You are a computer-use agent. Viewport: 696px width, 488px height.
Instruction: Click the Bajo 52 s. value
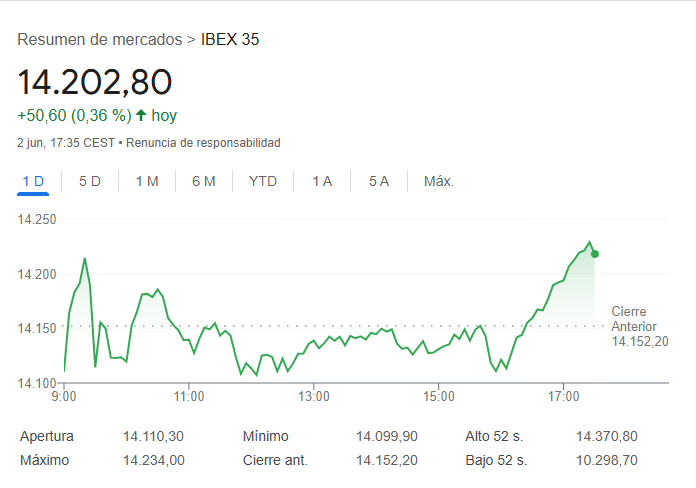(x=606, y=460)
